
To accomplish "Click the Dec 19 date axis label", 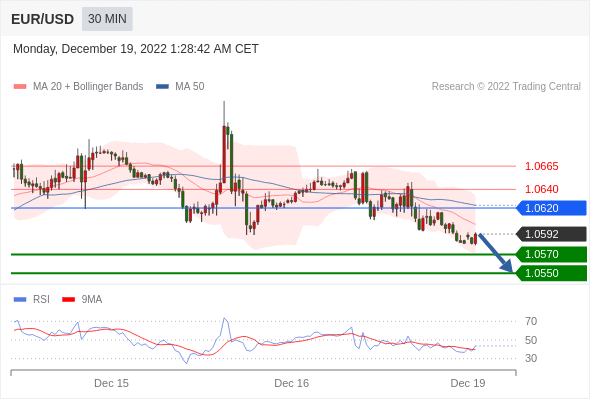I will [x=468, y=383].
